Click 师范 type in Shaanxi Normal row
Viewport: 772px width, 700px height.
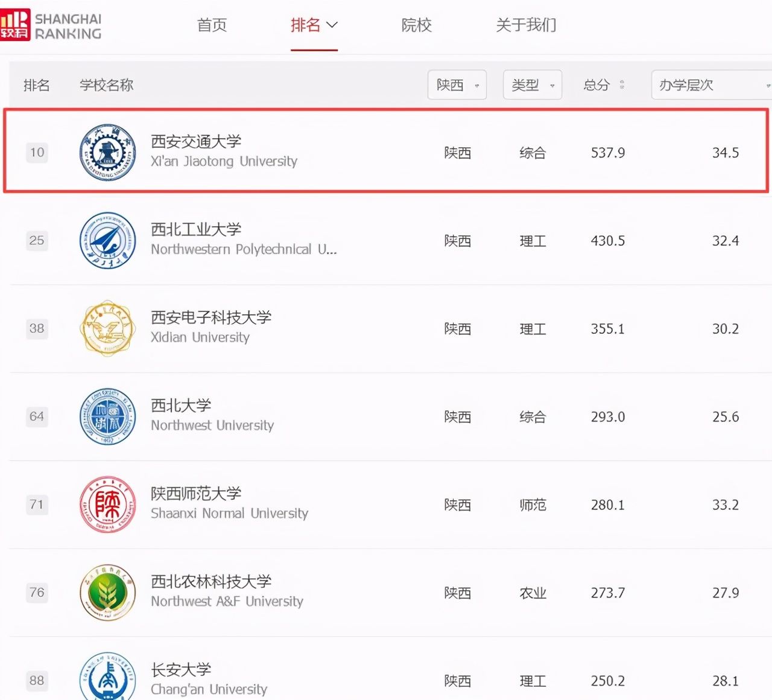click(x=533, y=505)
